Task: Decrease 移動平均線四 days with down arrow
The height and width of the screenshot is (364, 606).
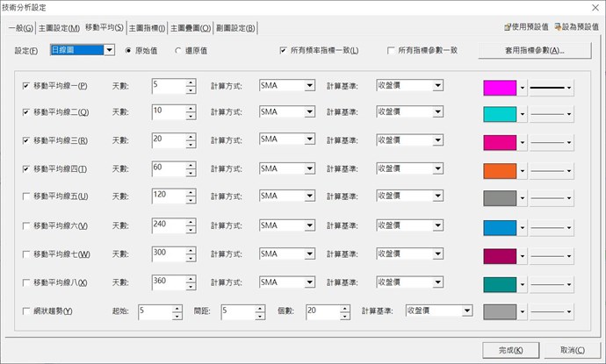Action: [190, 173]
